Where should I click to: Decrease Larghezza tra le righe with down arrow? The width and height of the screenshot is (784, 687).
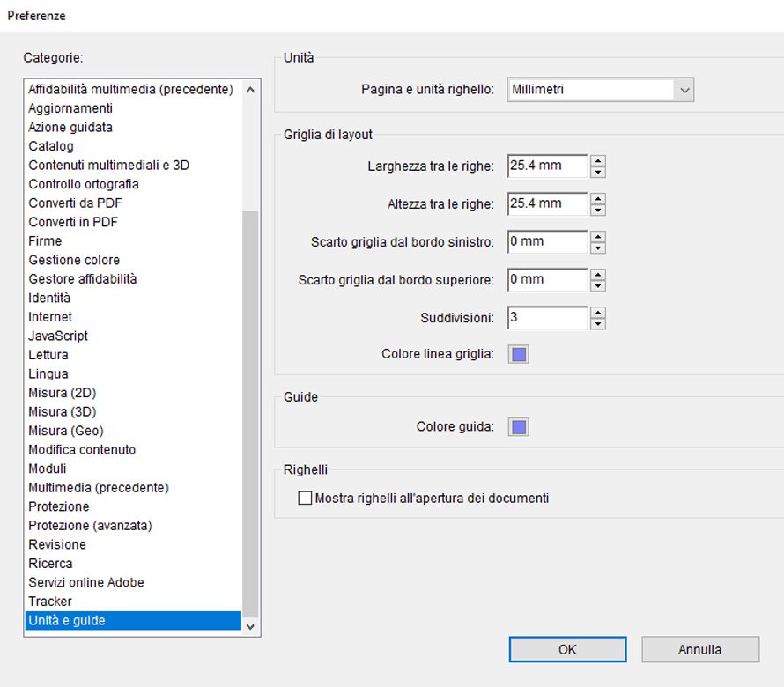pos(598,172)
